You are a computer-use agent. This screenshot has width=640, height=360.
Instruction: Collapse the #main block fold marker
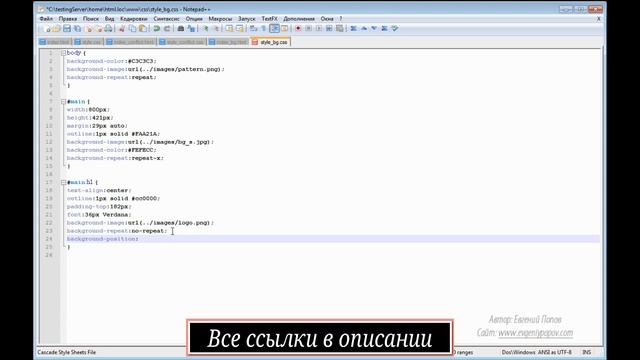pos(63,102)
